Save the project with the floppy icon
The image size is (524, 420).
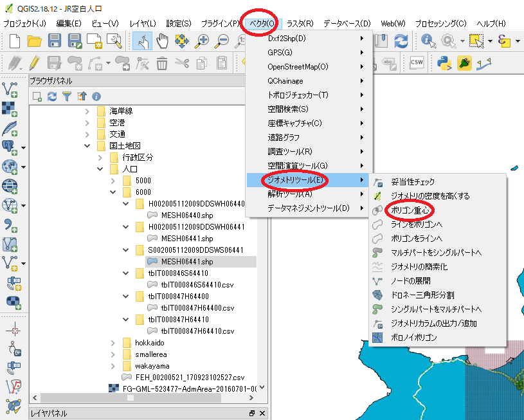55,41
